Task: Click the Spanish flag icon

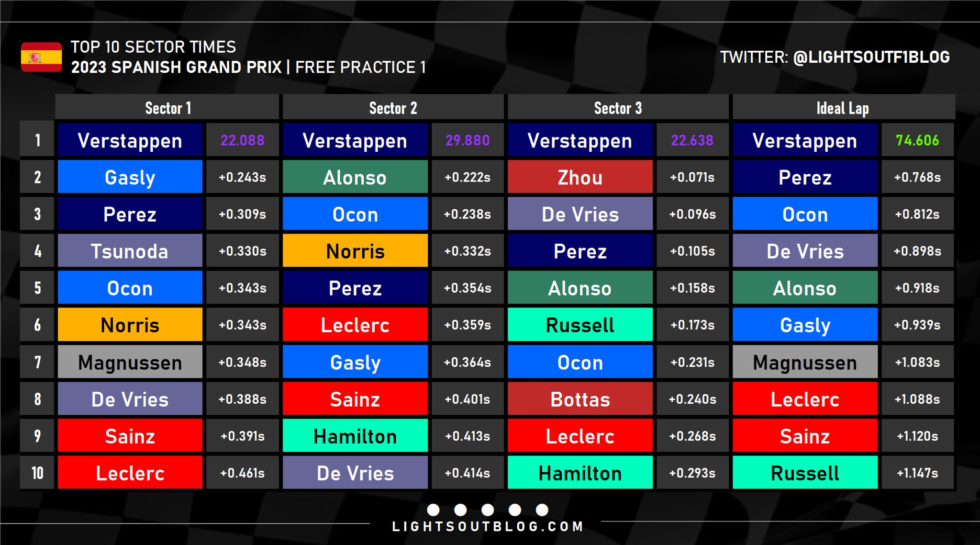Action: 41,57
